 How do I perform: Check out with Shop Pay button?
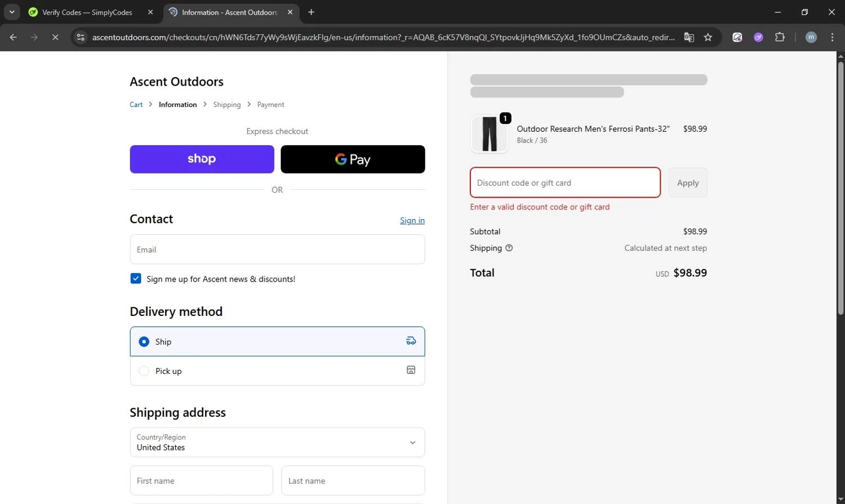click(x=202, y=159)
